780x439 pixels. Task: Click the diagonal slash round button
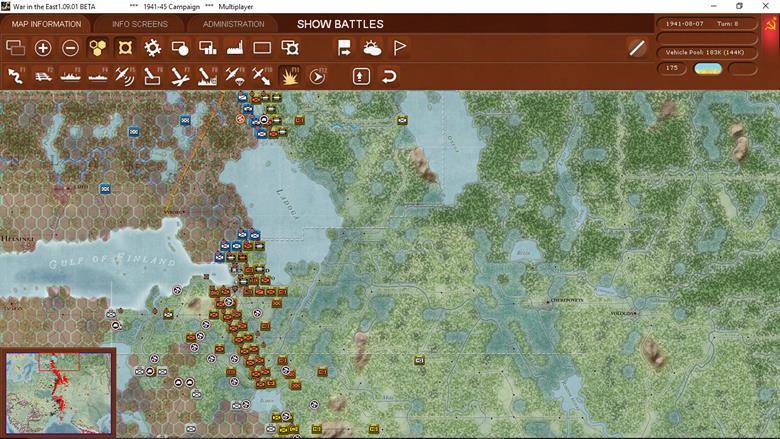click(637, 48)
